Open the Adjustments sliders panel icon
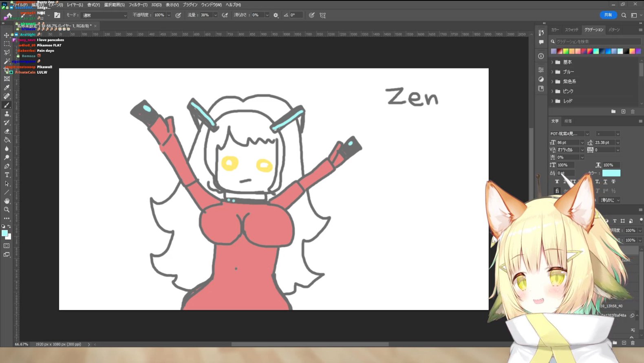Image resolution: width=644 pixels, height=363 pixels. pyautogui.click(x=541, y=70)
